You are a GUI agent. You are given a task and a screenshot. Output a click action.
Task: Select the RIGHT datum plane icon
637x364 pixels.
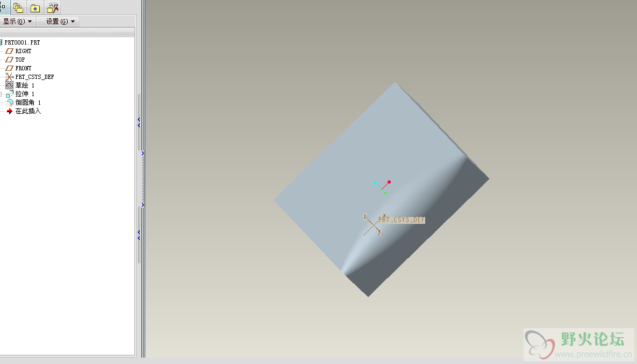tap(9, 51)
